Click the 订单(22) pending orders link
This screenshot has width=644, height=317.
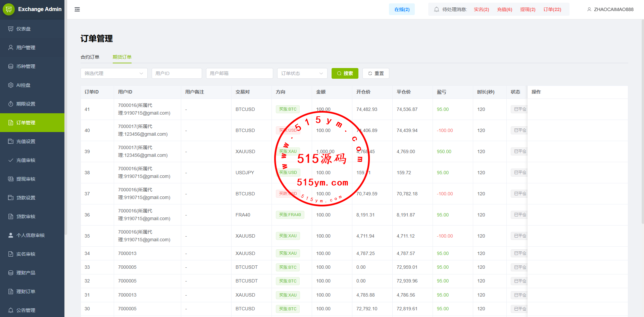coord(552,9)
